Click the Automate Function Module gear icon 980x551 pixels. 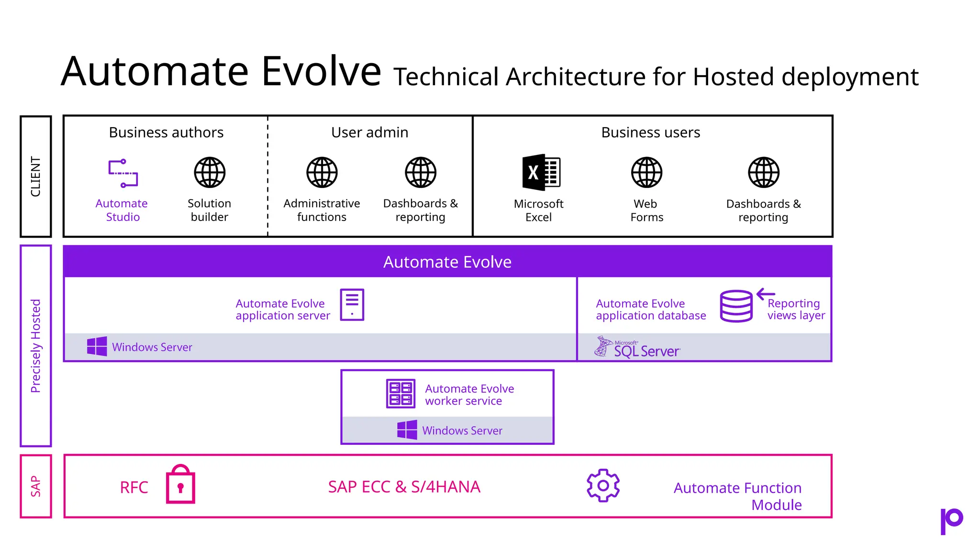pos(603,485)
